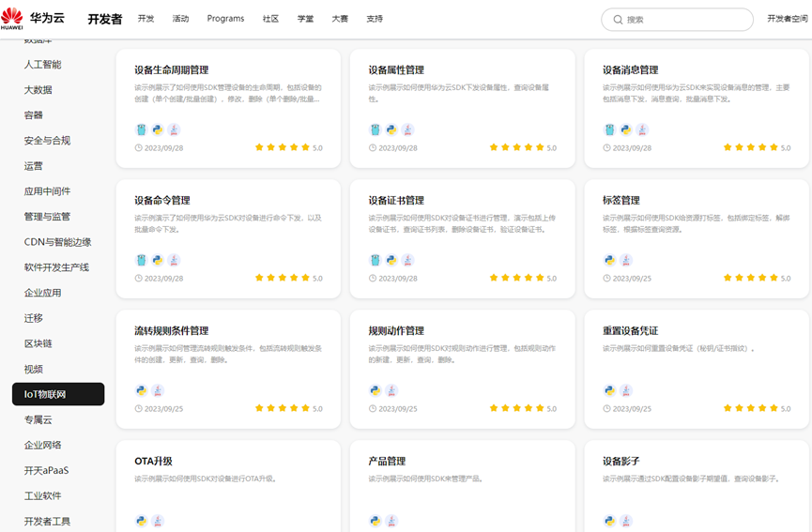The image size is (812, 532).
Task: Click the Python icon on 设备证书管理 card
Action: pos(392,260)
